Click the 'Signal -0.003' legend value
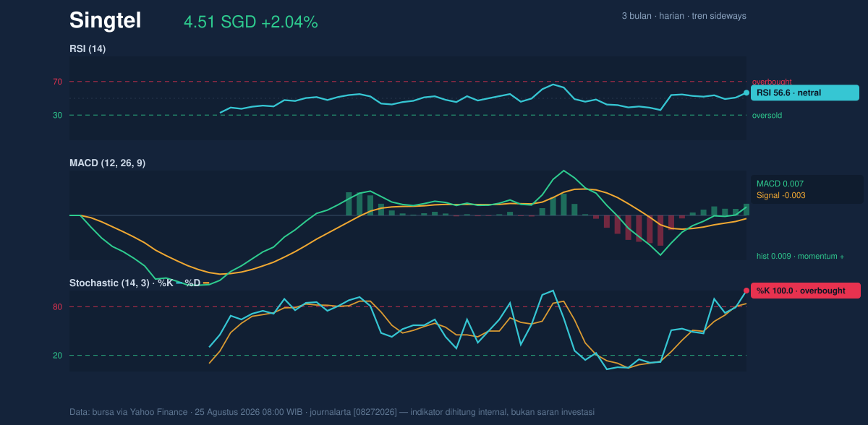The width and height of the screenshot is (868, 425). point(781,195)
